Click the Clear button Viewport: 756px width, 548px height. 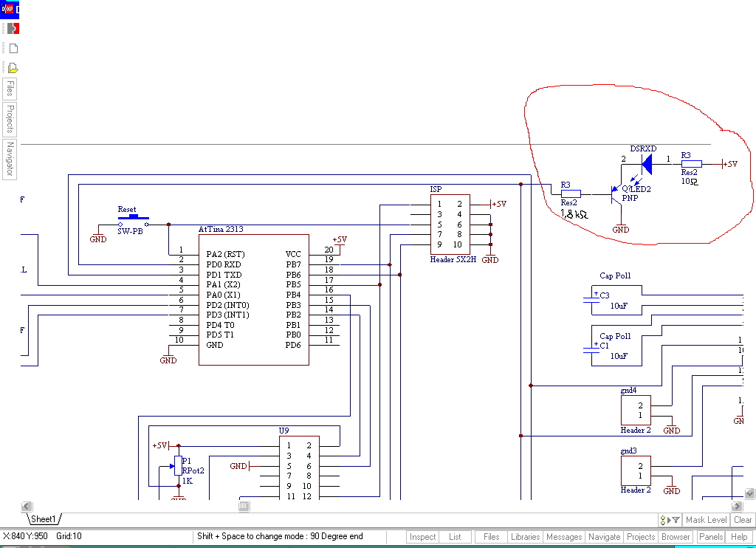coord(743,520)
